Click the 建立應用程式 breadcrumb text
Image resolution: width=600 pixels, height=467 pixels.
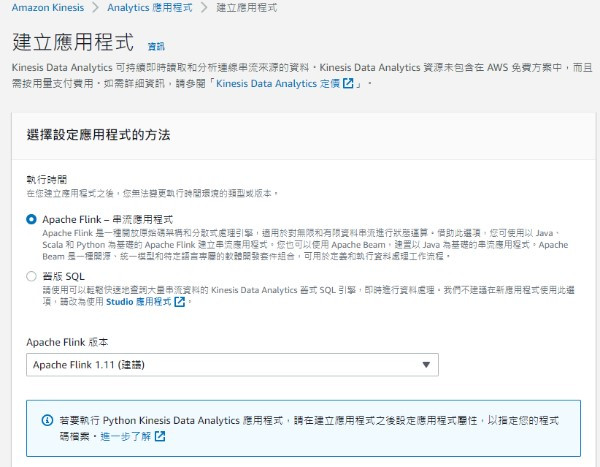pyautogui.click(x=247, y=8)
